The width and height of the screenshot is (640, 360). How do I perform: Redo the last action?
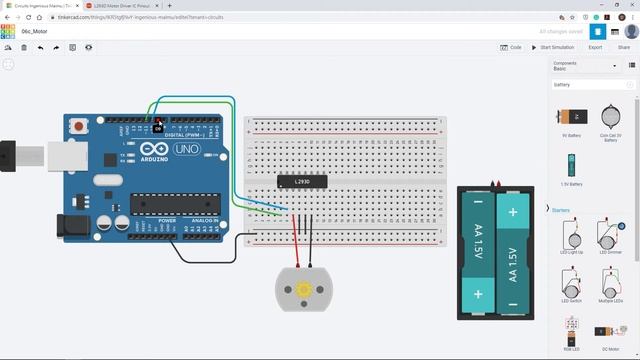56,48
